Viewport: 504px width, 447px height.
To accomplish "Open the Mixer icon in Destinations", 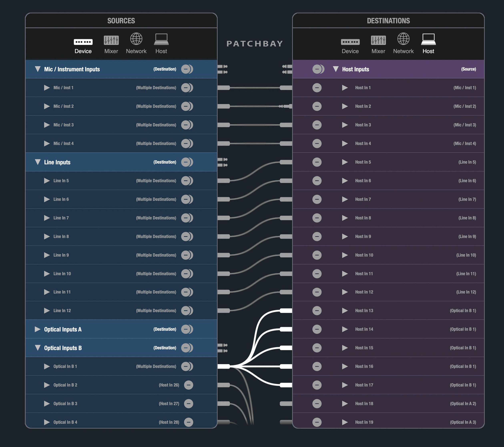I will (x=378, y=40).
